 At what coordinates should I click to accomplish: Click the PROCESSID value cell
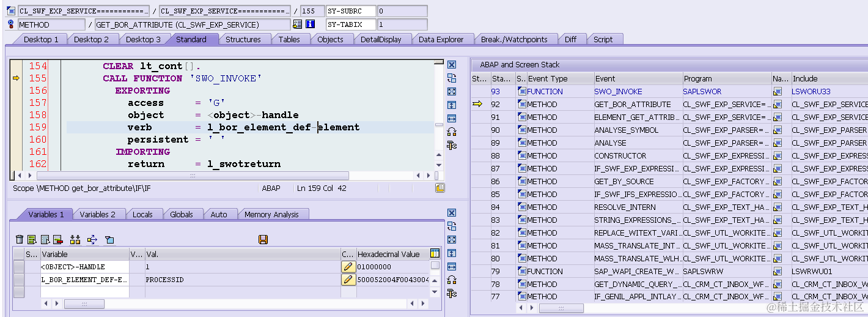[242, 280]
